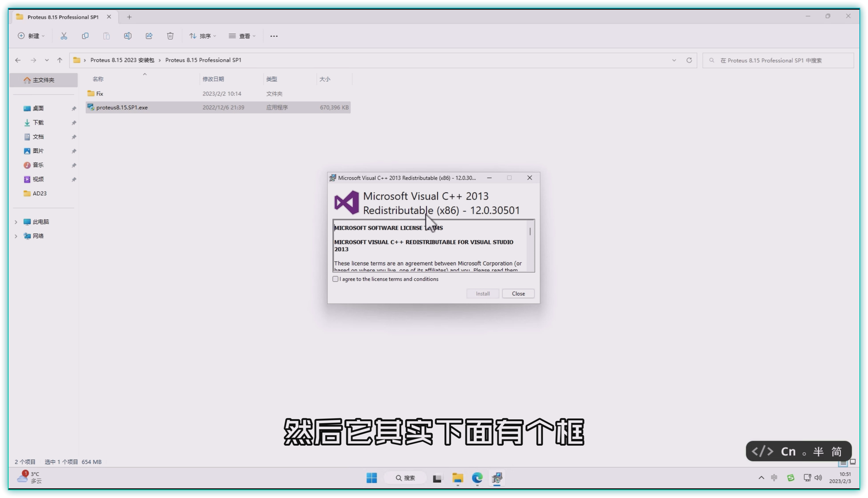Check 'I agree to the license terms' box
This screenshot has width=868, height=498.
(335, 279)
